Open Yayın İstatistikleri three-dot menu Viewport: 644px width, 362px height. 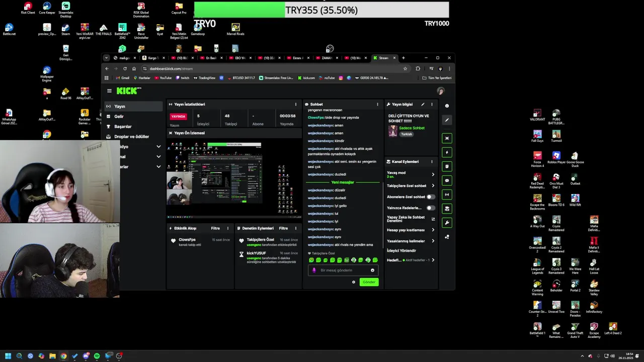296,105
